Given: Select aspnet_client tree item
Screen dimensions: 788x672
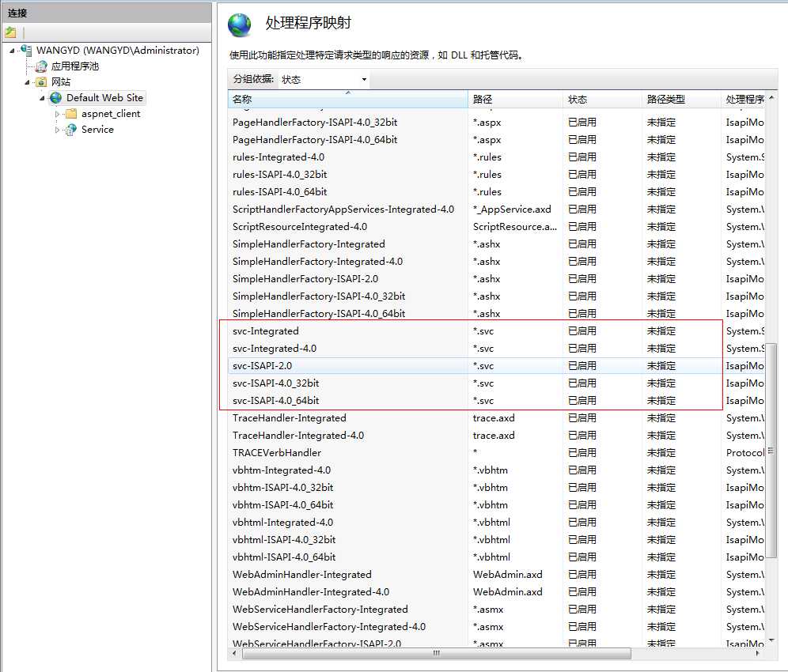Looking at the screenshot, I should pos(111,114).
